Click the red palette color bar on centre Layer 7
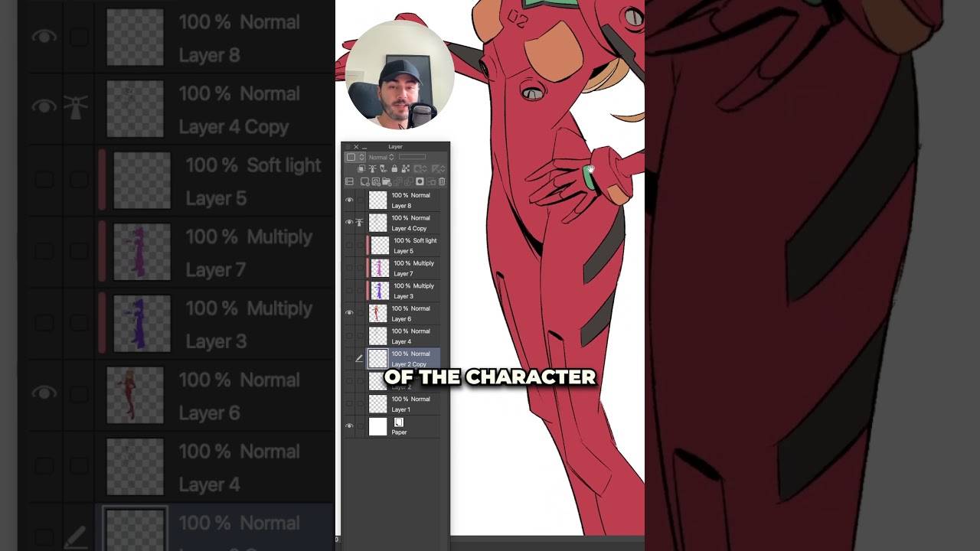This screenshot has width=980, height=551. pos(368,268)
